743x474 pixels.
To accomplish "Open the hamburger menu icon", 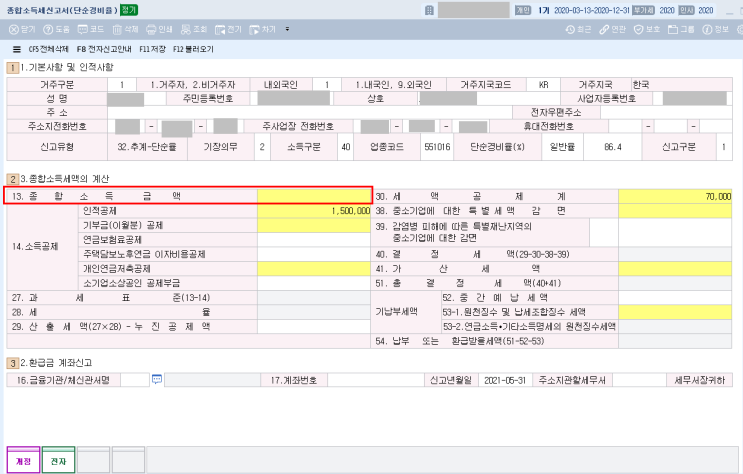I will point(17,49).
